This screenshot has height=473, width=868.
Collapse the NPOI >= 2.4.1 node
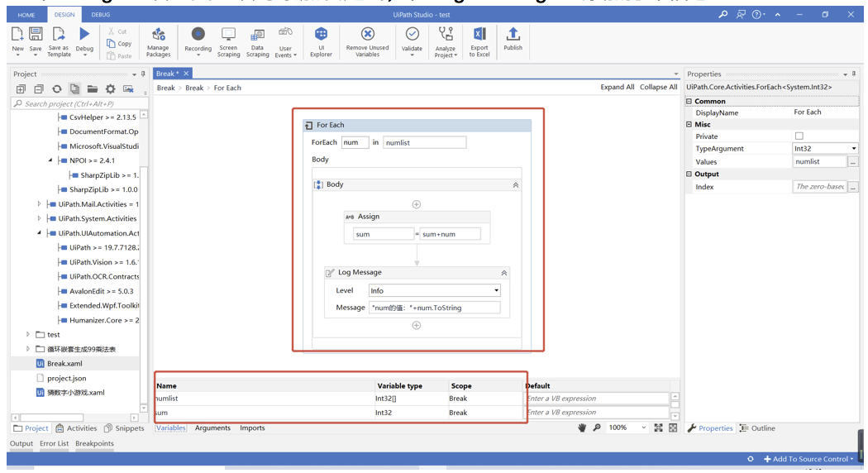point(50,160)
